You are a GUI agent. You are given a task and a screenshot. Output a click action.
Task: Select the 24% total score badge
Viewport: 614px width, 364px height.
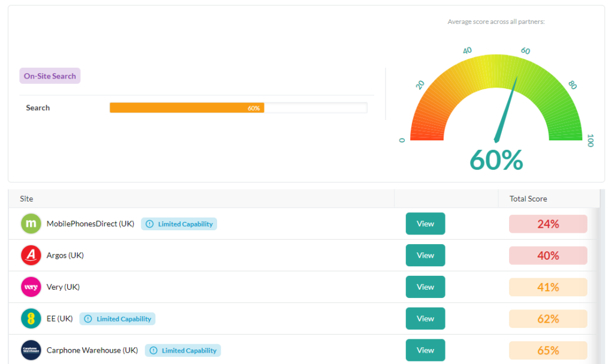point(547,223)
